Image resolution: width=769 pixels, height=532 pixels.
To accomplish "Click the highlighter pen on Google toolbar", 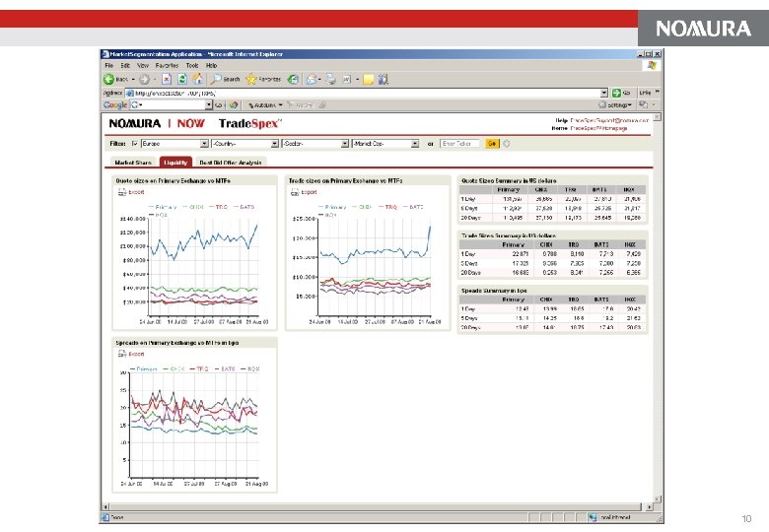I will point(322,104).
